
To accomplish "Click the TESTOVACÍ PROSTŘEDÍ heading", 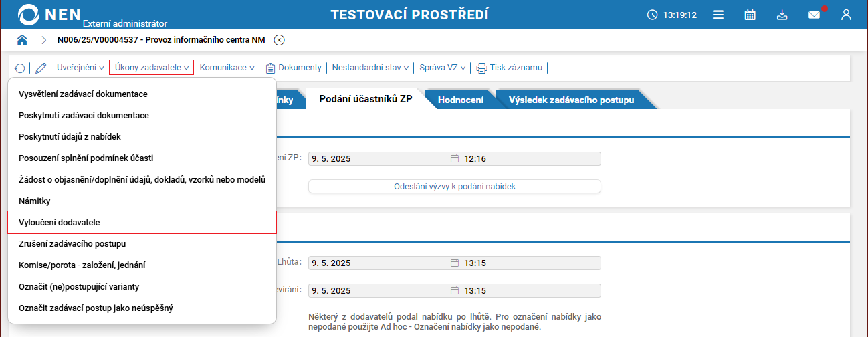I will (x=409, y=15).
